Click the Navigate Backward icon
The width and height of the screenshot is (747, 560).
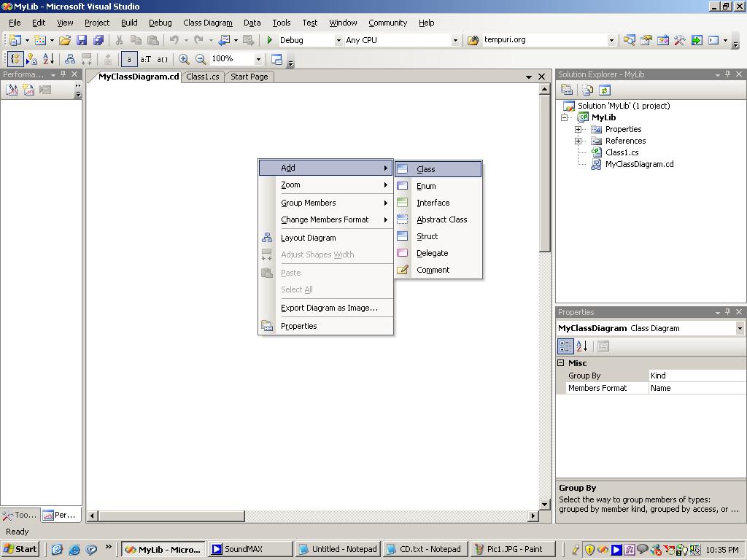224,40
